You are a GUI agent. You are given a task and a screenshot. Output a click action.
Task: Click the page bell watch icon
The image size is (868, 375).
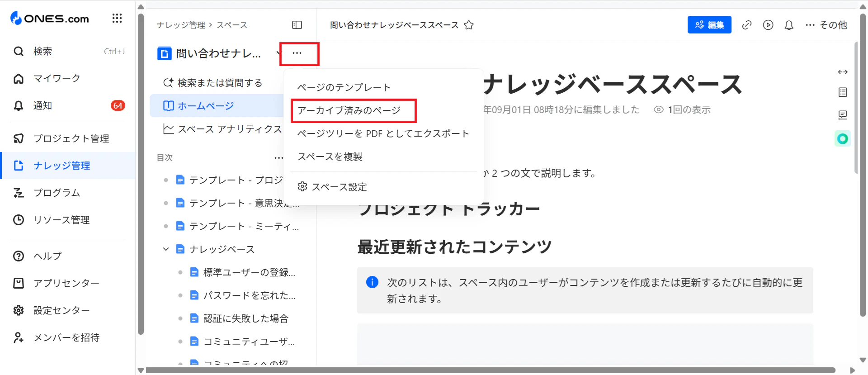pos(789,25)
